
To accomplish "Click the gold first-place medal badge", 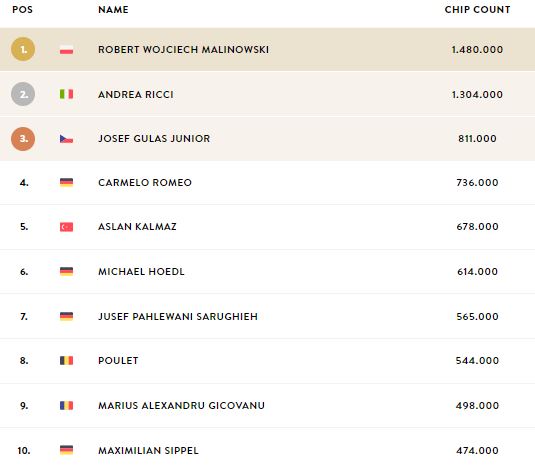I will pyautogui.click(x=23, y=49).
